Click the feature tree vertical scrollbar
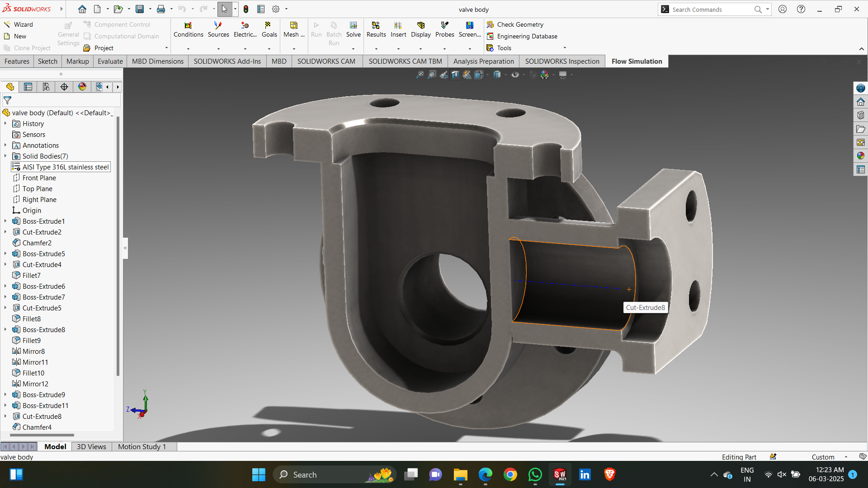868x488 pixels. point(118,246)
